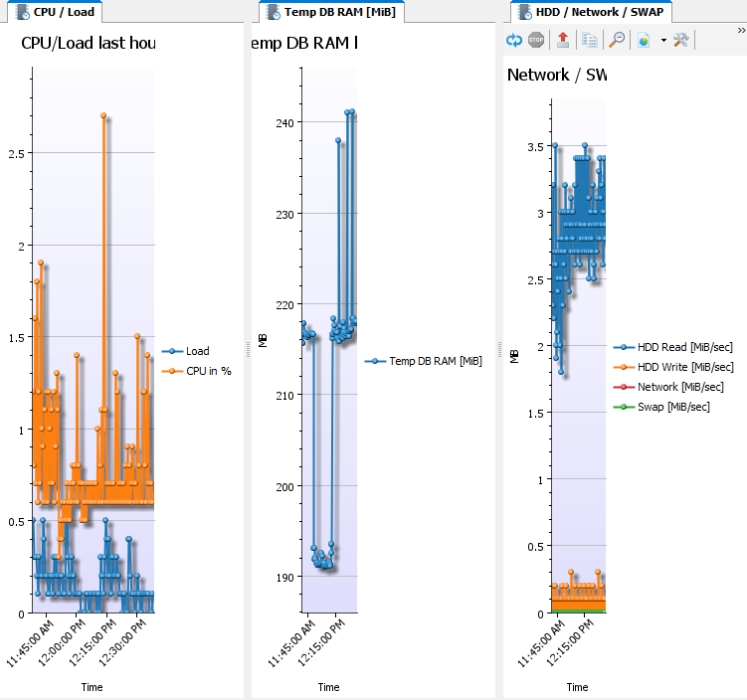Click the pie chart document icon
747x700 pixels.
[x=644, y=40]
